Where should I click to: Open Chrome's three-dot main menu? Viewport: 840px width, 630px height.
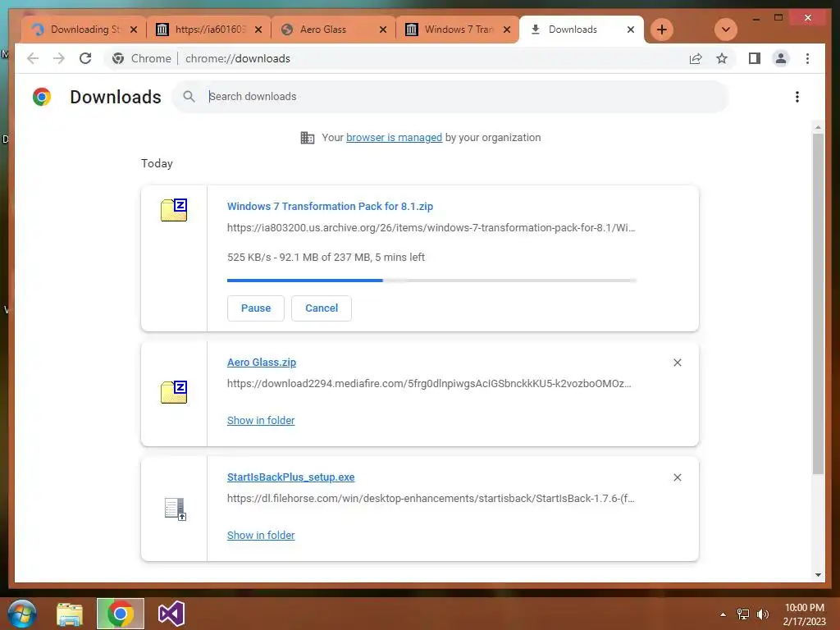coord(807,58)
